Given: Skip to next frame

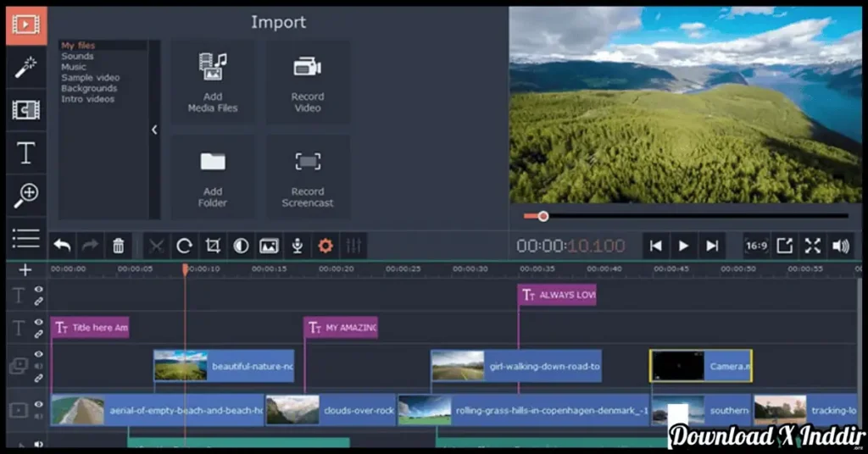Looking at the screenshot, I should pyautogui.click(x=712, y=246).
